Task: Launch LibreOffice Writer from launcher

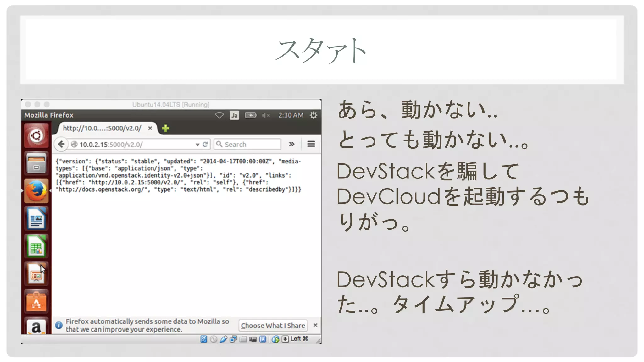Action: coord(36,218)
